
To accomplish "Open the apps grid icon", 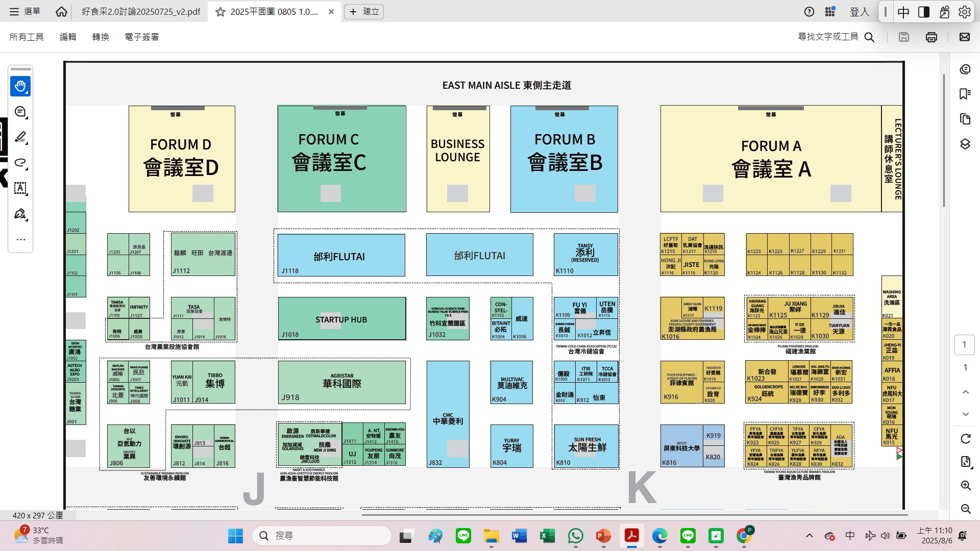I will (x=830, y=11).
